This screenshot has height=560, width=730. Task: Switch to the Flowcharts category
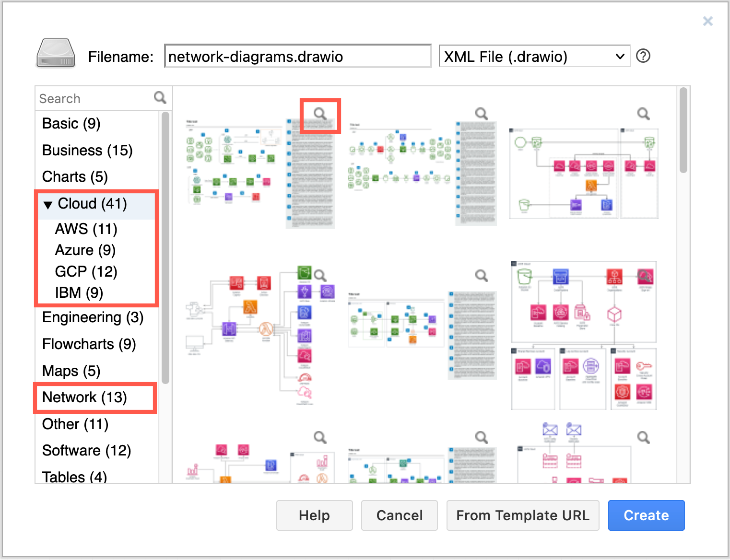point(89,344)
